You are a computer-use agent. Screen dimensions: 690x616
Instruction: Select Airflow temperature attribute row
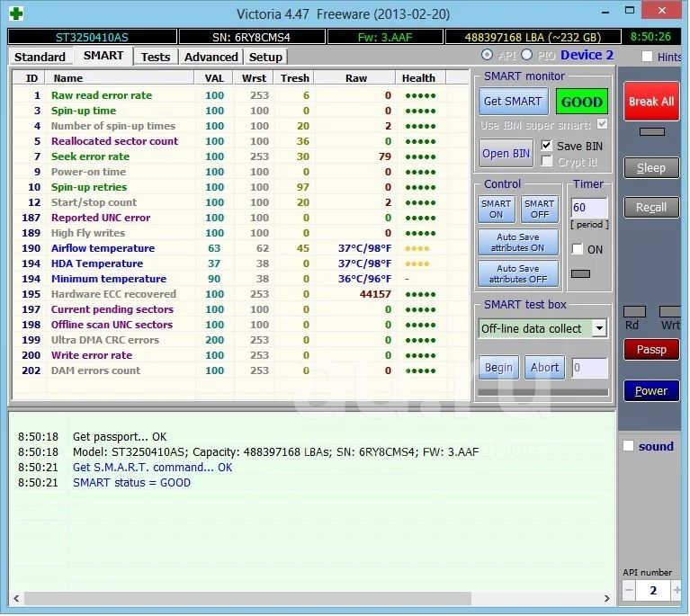click(240, 248)
